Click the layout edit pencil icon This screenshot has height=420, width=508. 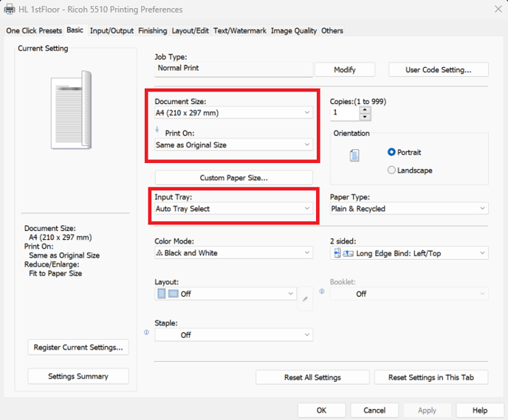click(x=305, y=299)
